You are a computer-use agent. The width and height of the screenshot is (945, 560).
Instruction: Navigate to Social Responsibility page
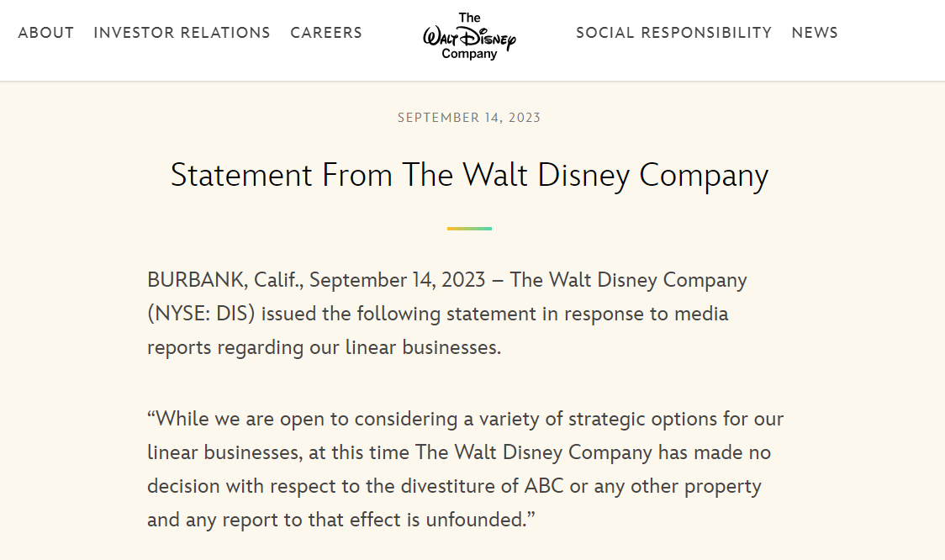pyautogui.click(x=673, y=33)
